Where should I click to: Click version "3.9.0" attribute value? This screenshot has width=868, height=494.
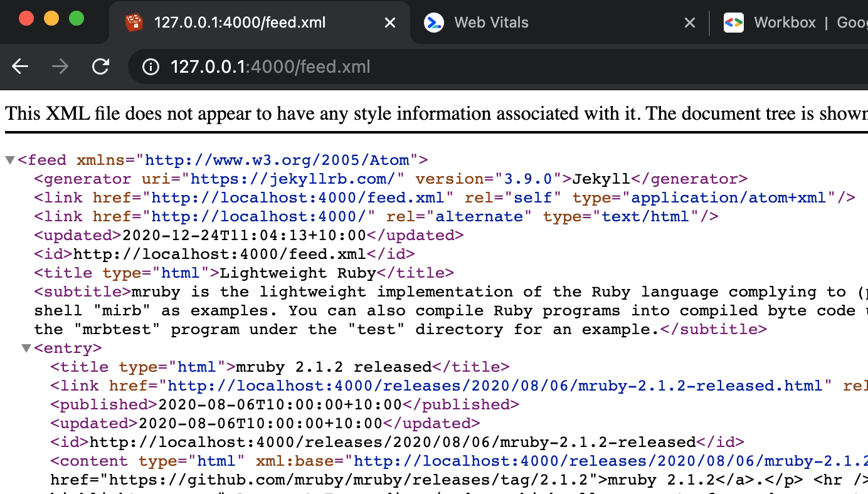[x=528, y=179]
